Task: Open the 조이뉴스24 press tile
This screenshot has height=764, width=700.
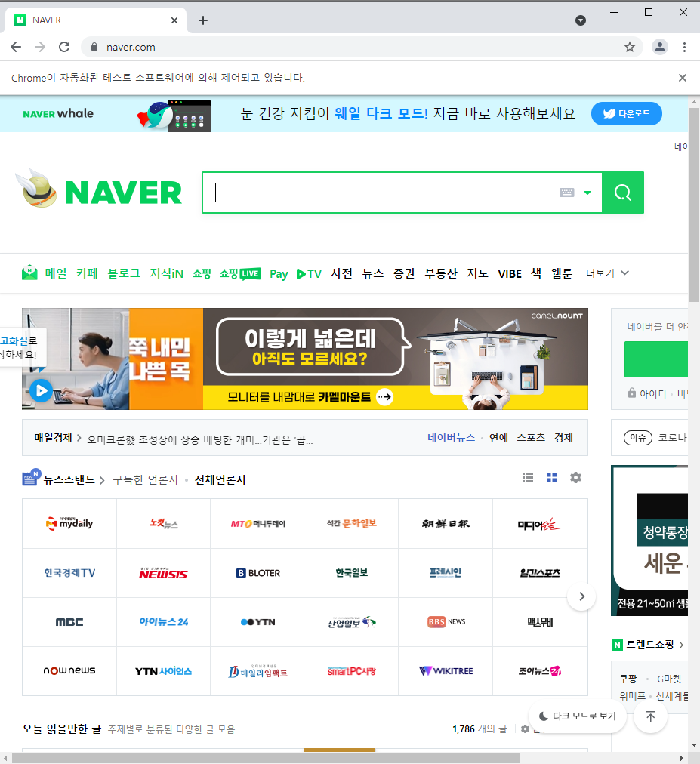Action: click(540, 671)
